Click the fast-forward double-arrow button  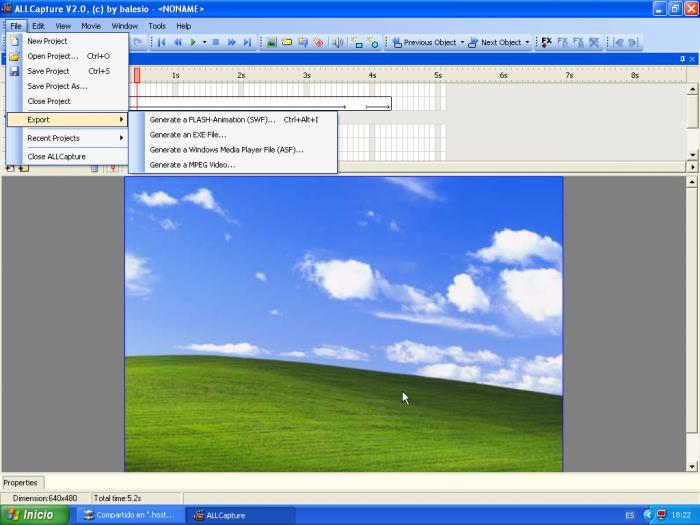[231, 42]
